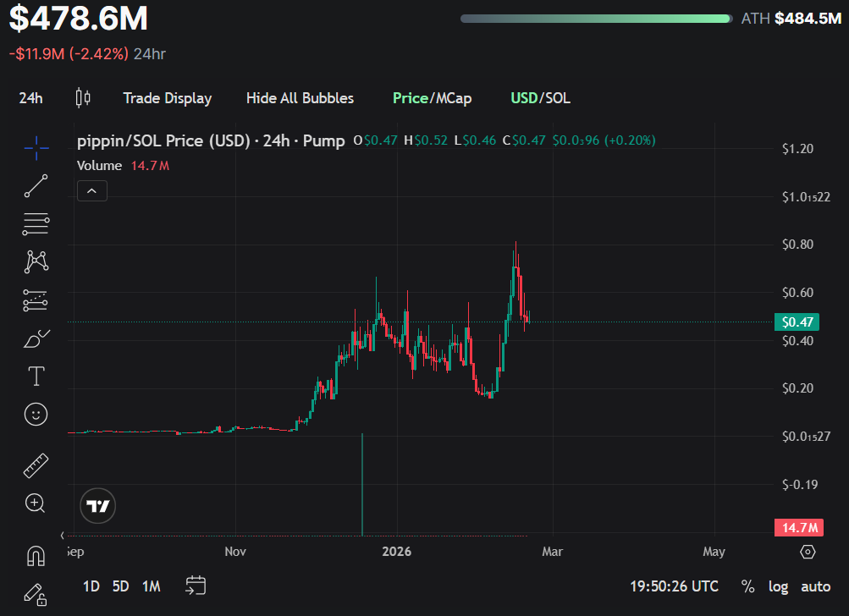Select the trend line drawing tool
Viewport: 849px width, 616px height.
35,186
